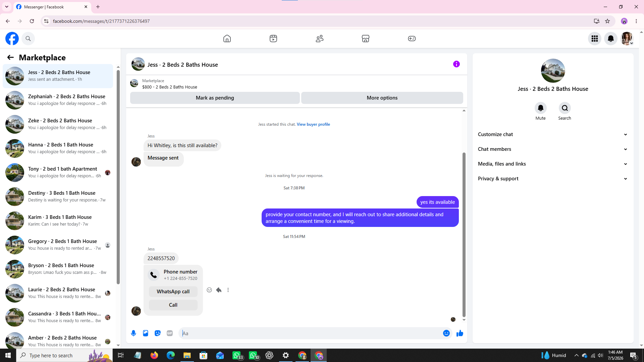Open the Facebook menu grid icon
This screenshot has height=362, width=644.
[x=595, y=39]
